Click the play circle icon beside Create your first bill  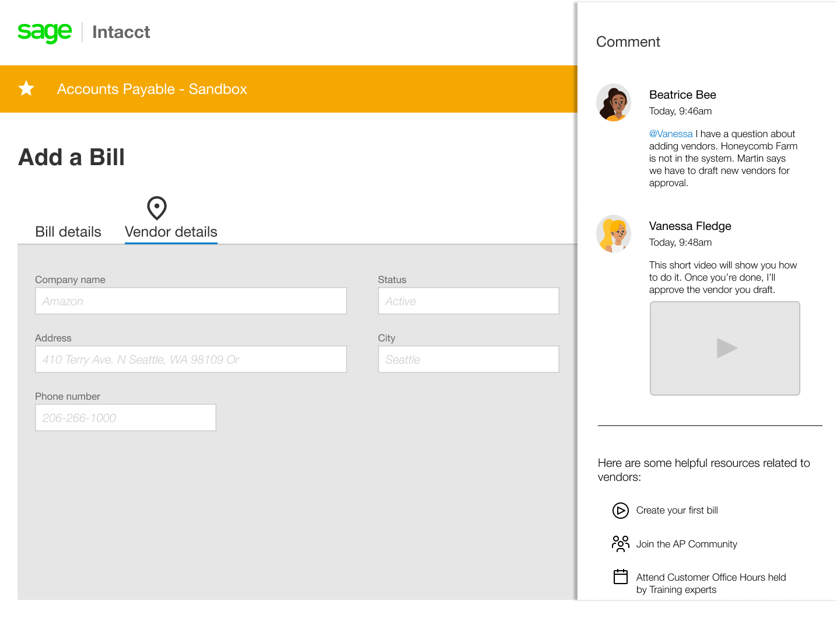620,511
